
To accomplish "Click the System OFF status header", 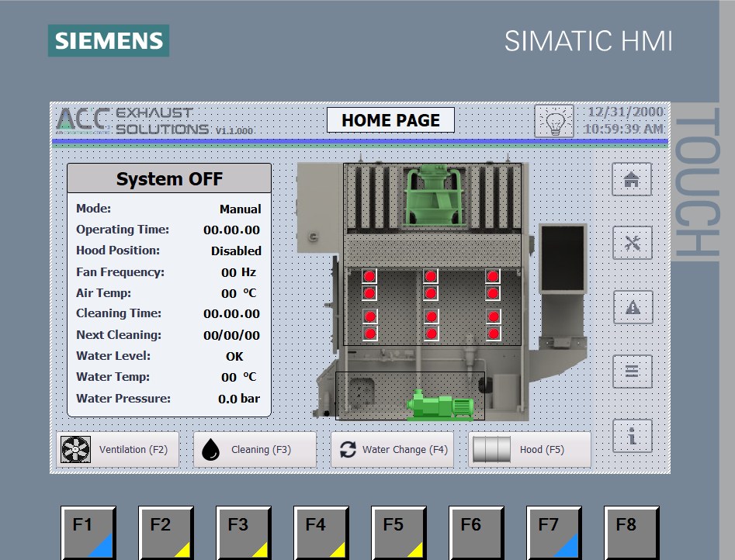I will 169,178.
